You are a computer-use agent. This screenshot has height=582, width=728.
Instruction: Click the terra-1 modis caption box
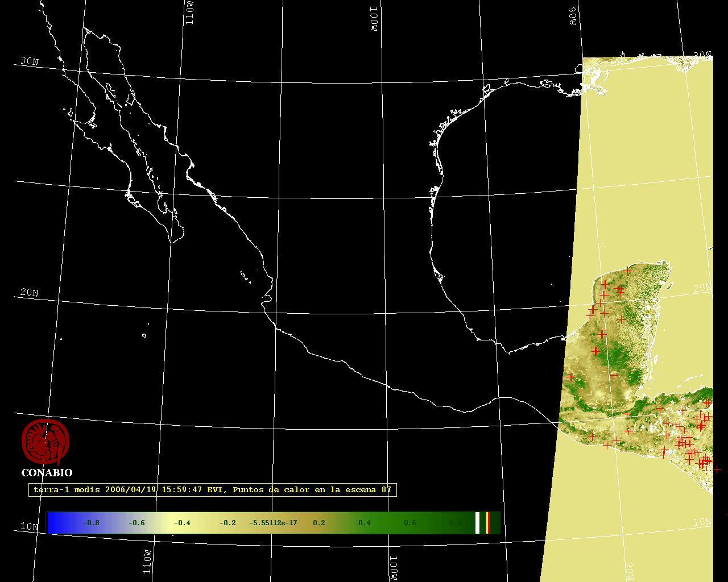(x=212, y=490)
